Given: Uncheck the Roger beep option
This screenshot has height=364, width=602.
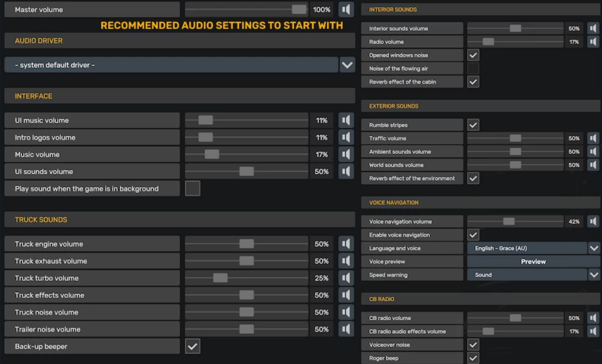Looking at the screenshot, I should click(473, 358).
